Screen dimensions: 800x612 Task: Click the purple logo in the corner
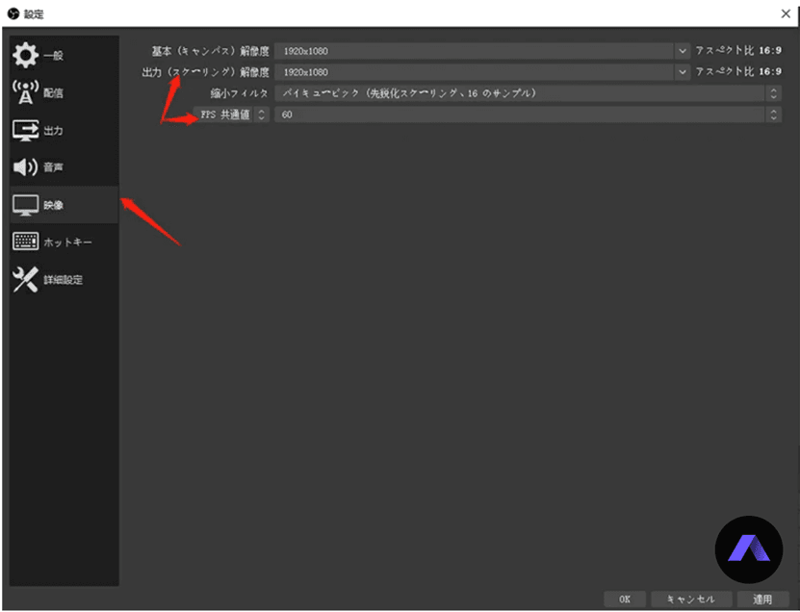(x=748, y=550)
